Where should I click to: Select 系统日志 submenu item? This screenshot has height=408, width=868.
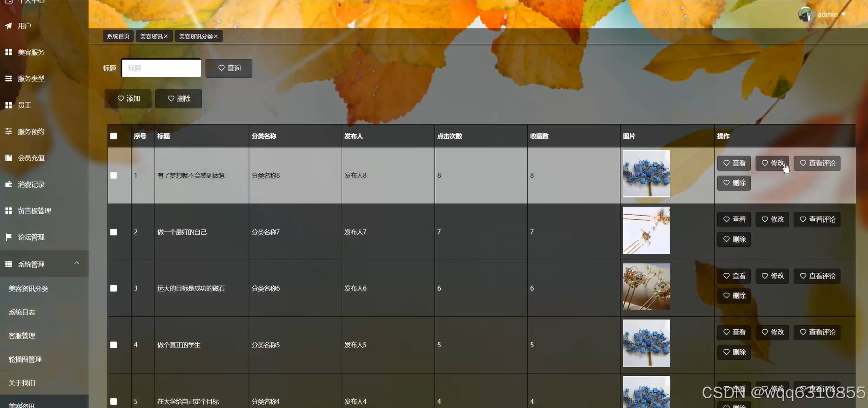[x=44, y=312]
